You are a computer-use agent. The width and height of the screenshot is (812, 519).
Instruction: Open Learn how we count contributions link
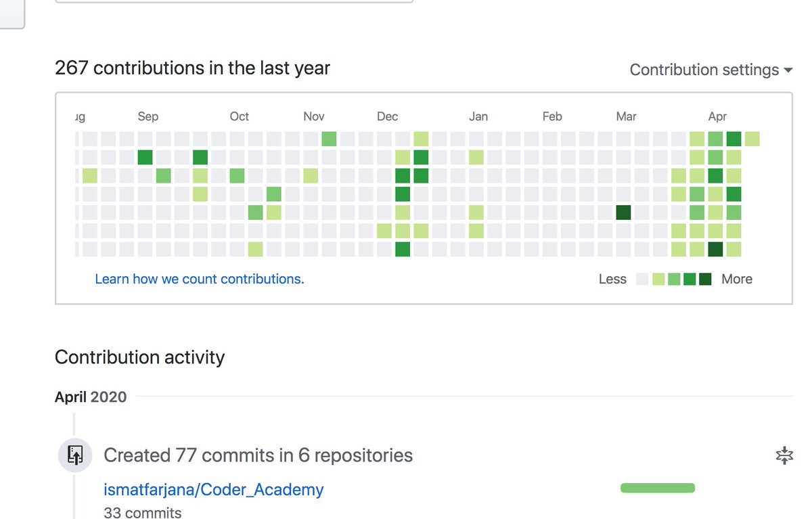pyautogui.click(x=198, y=279)
